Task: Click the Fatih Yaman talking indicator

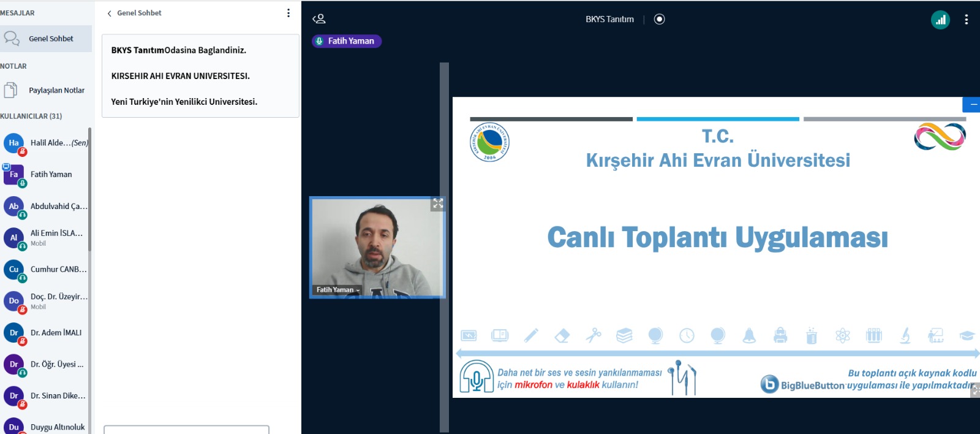Action: coord(347,41)
